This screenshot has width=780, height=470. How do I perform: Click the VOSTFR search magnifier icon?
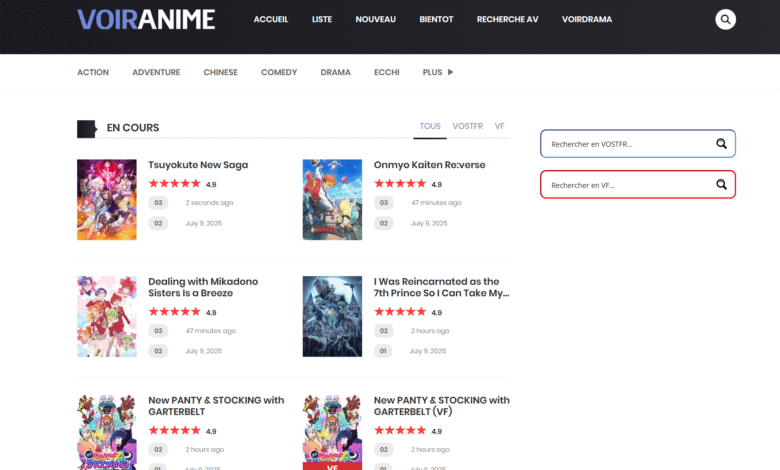(x=721, y=144)
